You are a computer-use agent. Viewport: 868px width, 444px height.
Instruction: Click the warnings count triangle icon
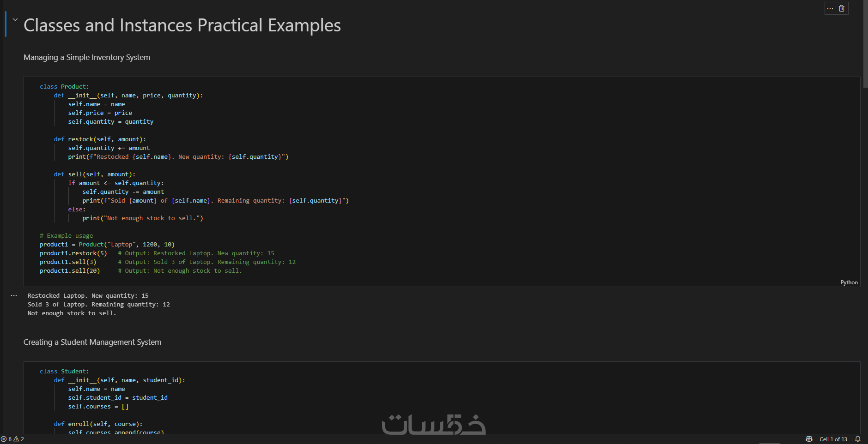pos(16,439)
